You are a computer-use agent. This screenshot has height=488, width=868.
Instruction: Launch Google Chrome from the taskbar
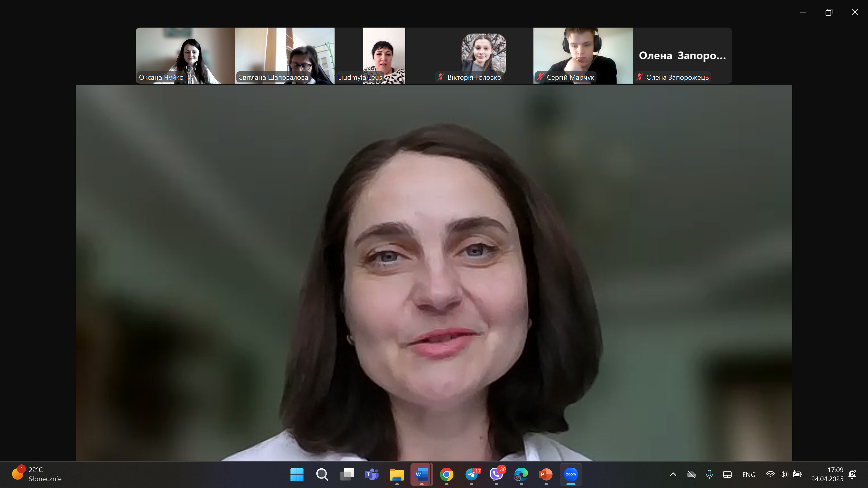pos(446,474)
